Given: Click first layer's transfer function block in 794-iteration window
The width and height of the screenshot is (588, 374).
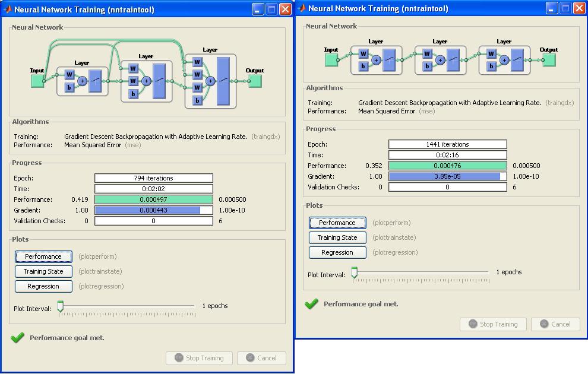Looking at the screenshot, I should point(96,81).
